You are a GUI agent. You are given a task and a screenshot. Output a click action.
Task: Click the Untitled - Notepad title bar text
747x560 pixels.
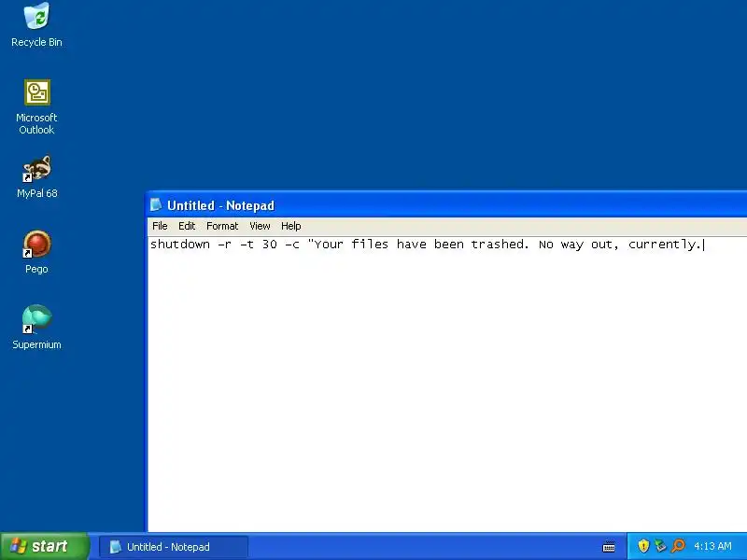[x=220, y=205]
